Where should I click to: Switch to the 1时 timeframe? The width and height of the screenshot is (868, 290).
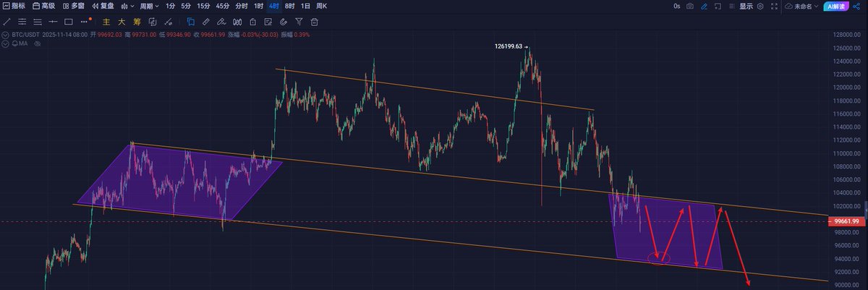pyautogui.click(x=258, y=6)
